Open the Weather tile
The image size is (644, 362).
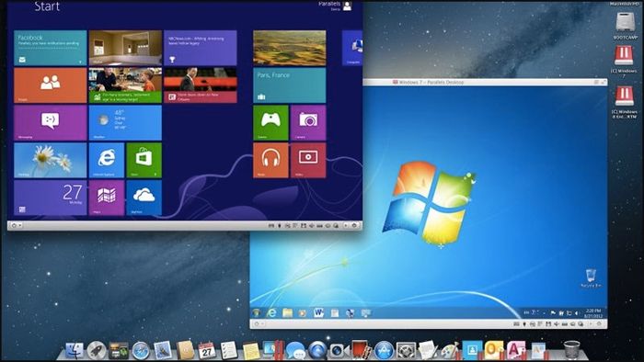coord(125,122)
